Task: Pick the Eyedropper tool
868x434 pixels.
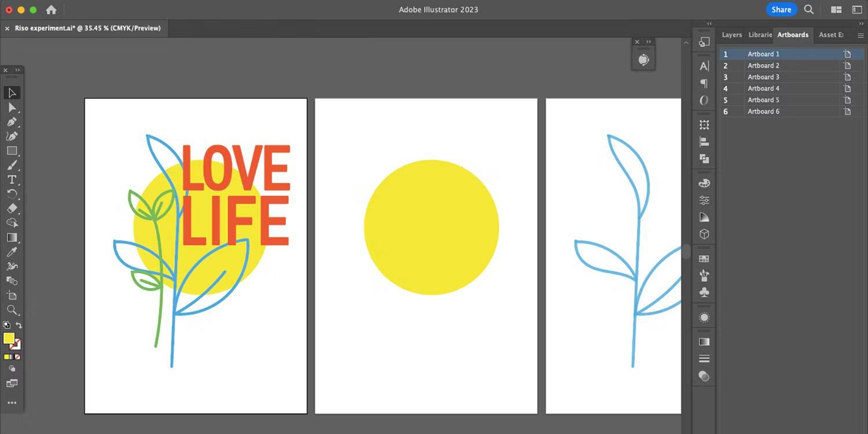Action: (12, 252)
